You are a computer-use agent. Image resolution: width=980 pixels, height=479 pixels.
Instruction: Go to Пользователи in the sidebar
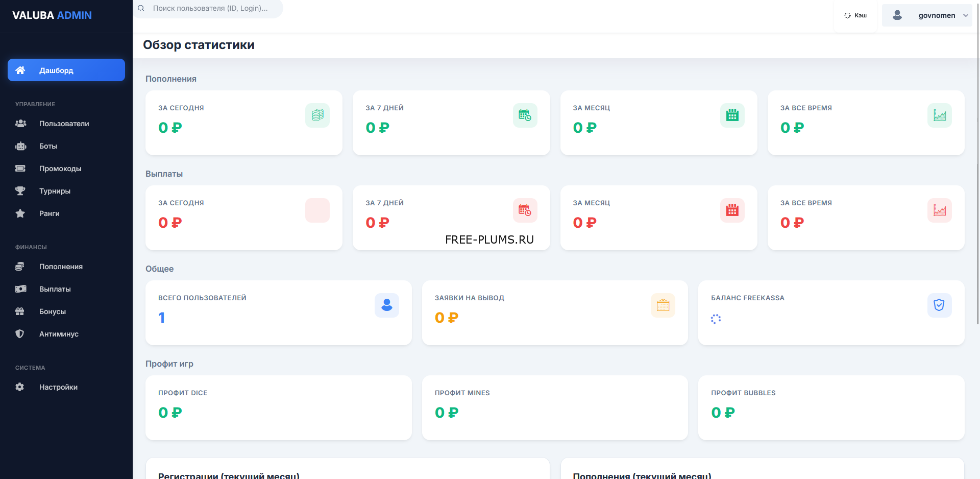point(64,124)
